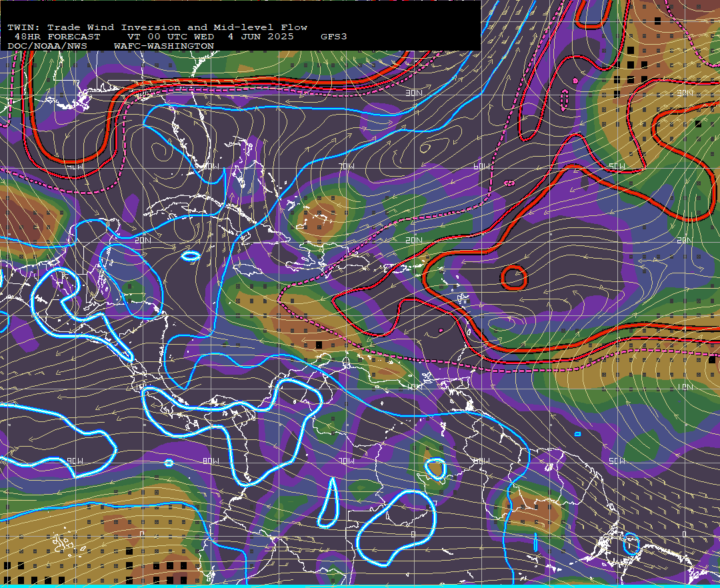
Task: Click the small pink dashed loop in the north Atlantic
Action: [x=565, y=99]
